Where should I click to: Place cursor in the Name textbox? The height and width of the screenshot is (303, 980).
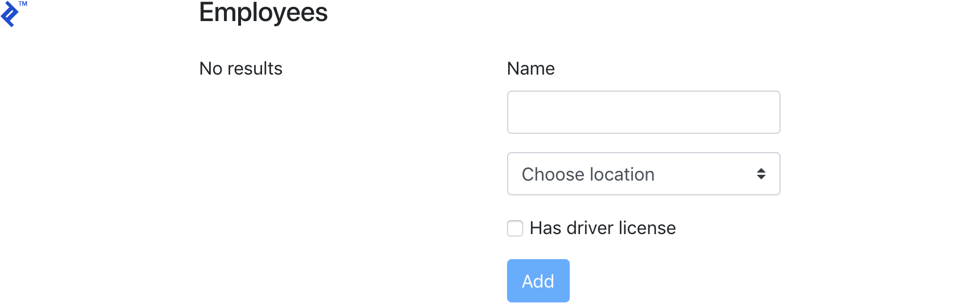pos(643,112)
